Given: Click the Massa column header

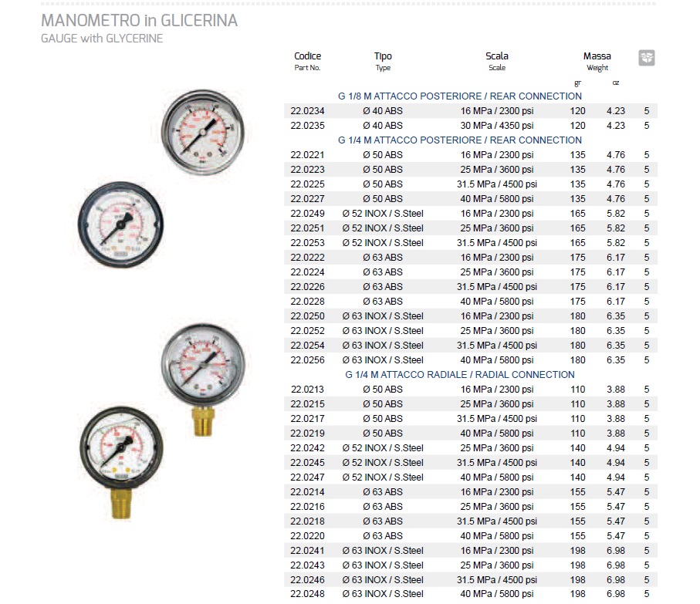Looking at the screenshot, I should pyautogui.click(x=597, y=56).
